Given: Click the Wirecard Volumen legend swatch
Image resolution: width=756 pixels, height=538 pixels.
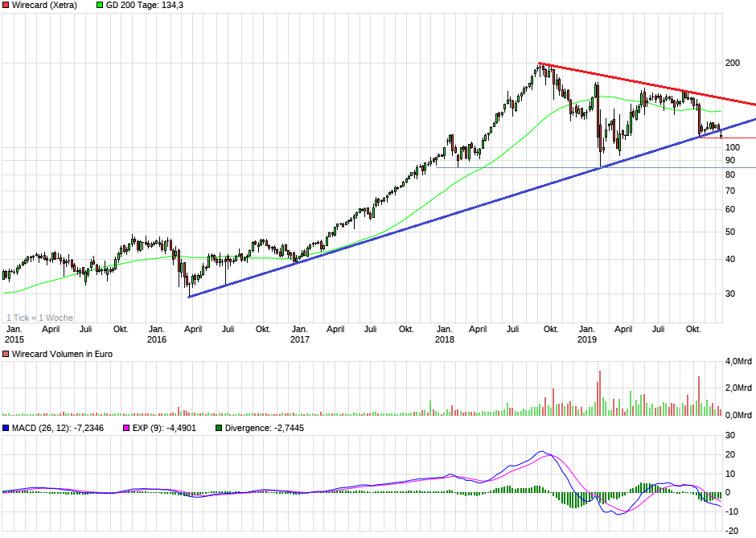Looking at the screenshot, I should pos(6,355).
